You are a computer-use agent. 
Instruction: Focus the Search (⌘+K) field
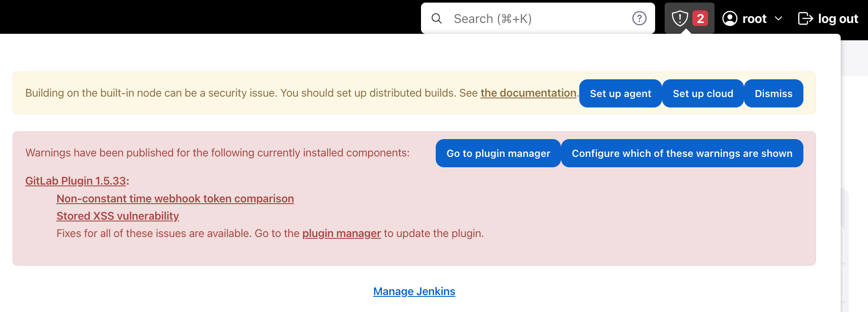(538, 18)
